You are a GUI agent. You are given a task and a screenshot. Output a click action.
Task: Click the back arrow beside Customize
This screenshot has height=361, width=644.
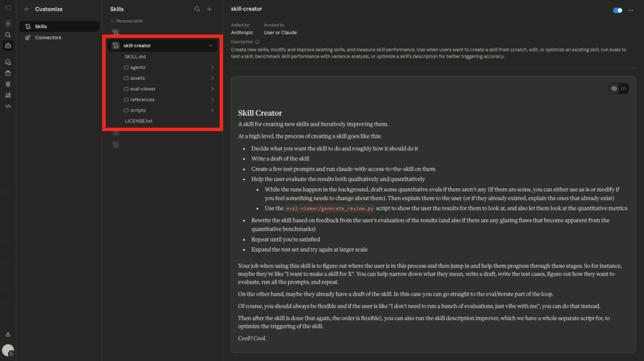(27, 9)
